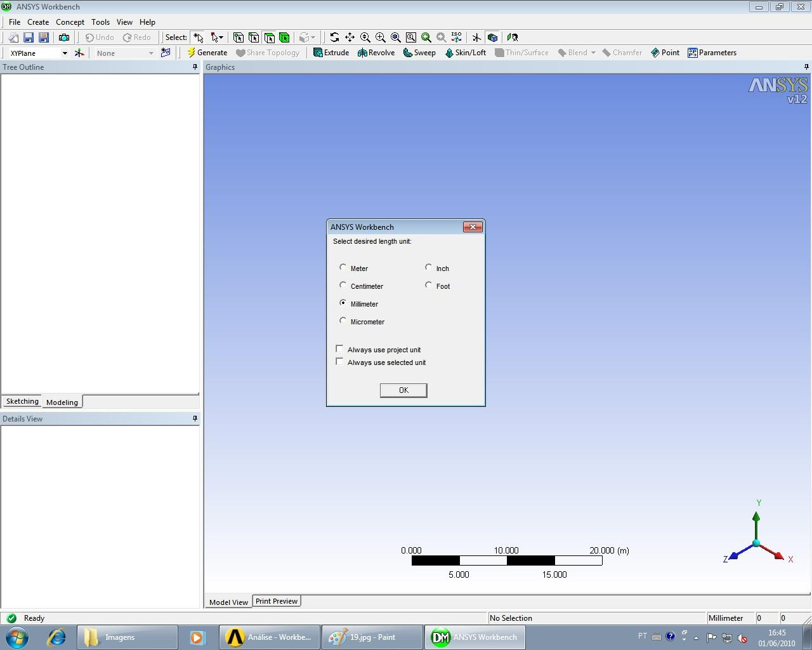The image size is (812, 650).
Task: Open the File menu
Action: pyautogui.click(x=15, y=22)
